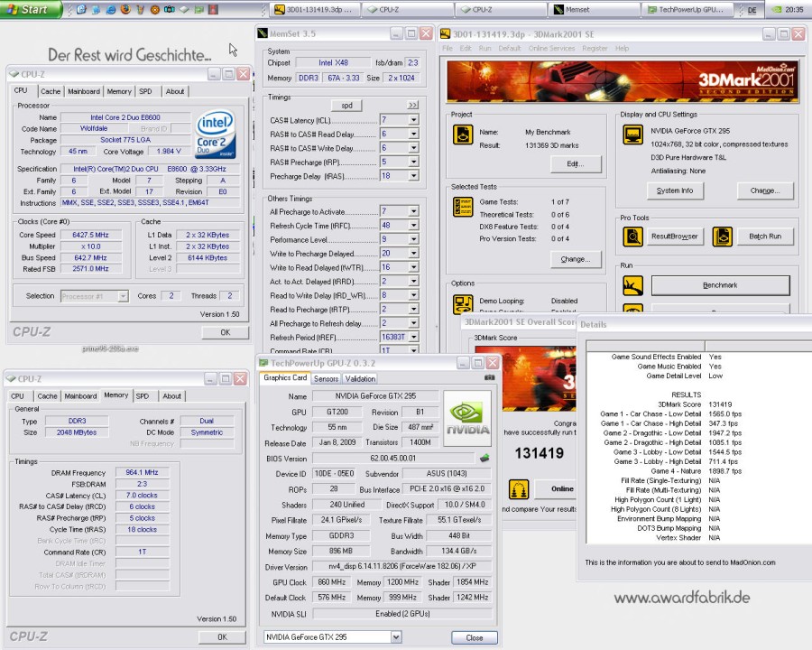
Task: Click the ResultBrowser button
Action: tap(674, 237)
